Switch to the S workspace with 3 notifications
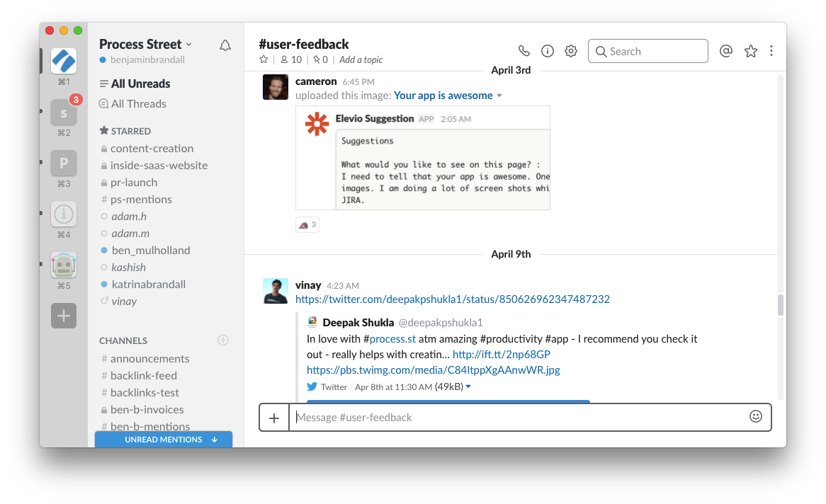826x504 pixels. 64,112
